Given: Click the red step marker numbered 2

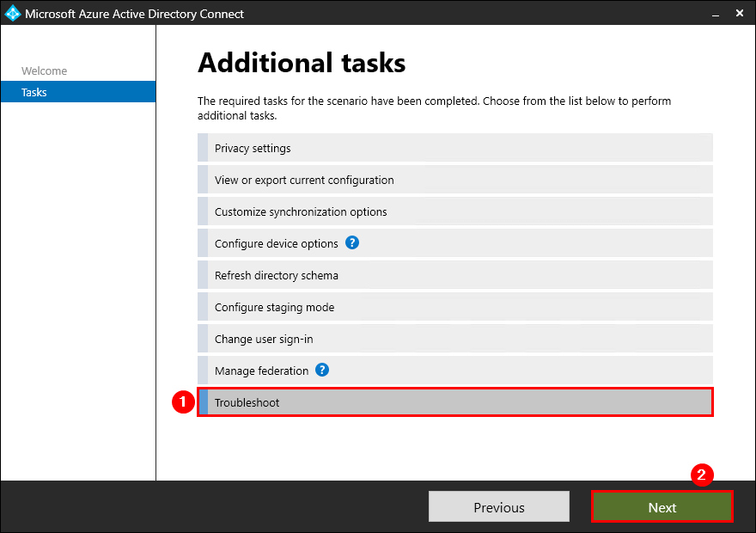Looking at the screenshot, I should click(703, 475).
